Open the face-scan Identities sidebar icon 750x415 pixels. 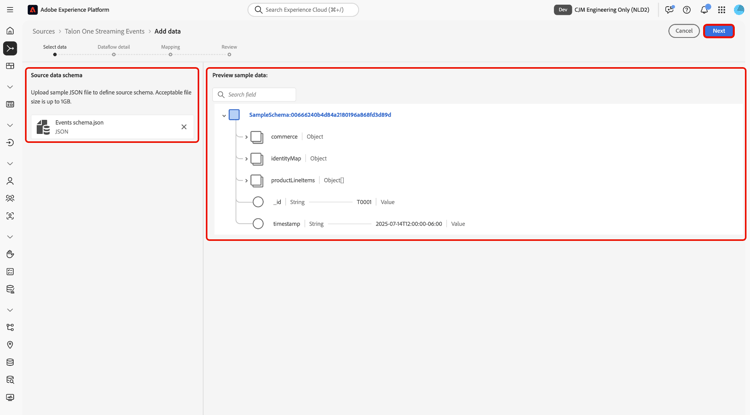point(10,216)
